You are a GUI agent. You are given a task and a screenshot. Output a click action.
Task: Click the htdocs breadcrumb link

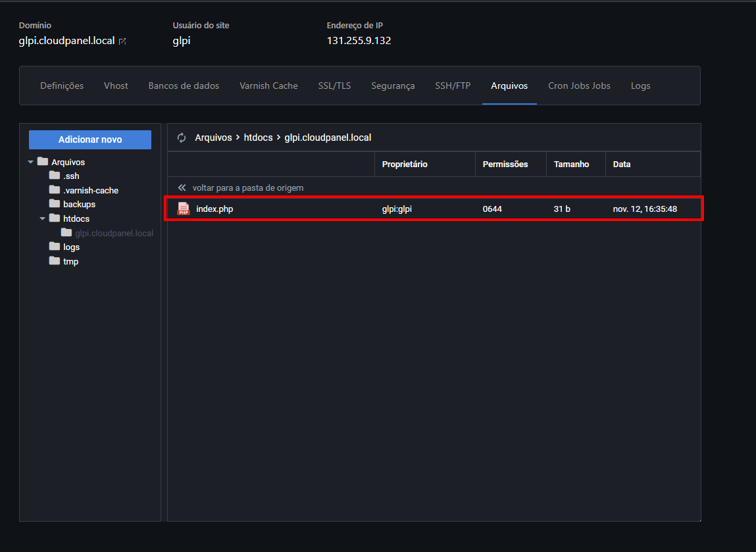[259, 138]
